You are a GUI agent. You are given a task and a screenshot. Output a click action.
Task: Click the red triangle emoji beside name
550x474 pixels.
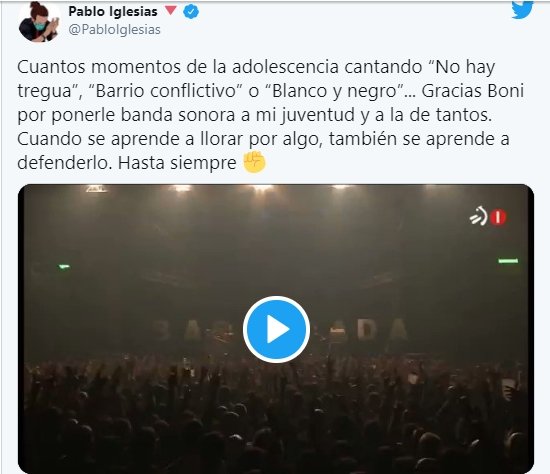170,11
